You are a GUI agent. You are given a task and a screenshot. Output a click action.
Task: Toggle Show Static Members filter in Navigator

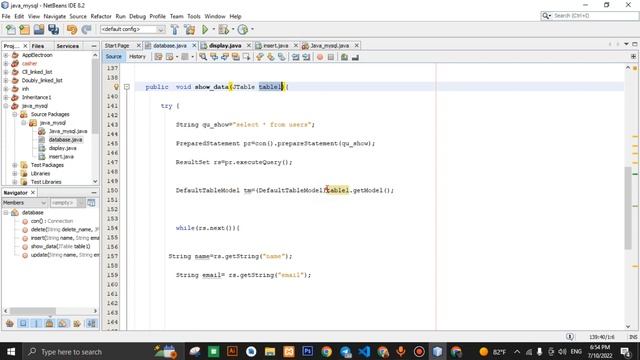(36, 323)
